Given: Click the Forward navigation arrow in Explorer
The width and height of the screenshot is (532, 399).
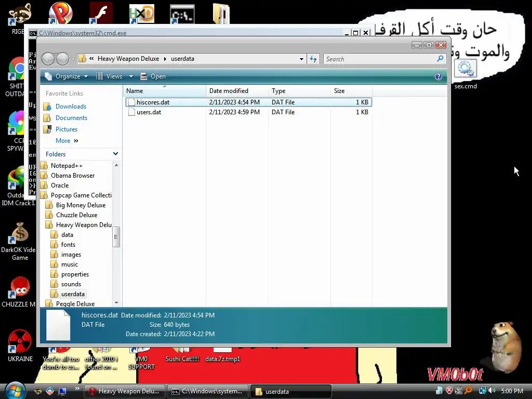Looking at the screenshot, I should point(62,59).
